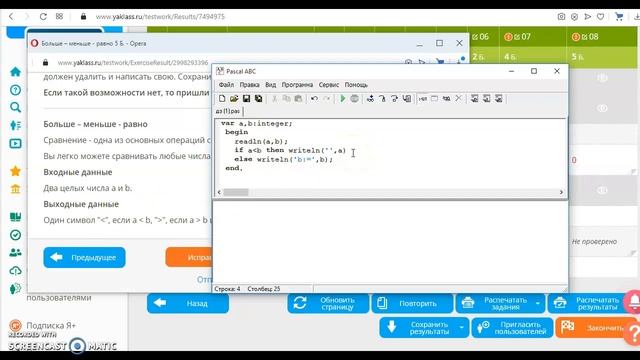Click the blue Назад button
The image size is (640, 360).
click(x=188, y=303)
